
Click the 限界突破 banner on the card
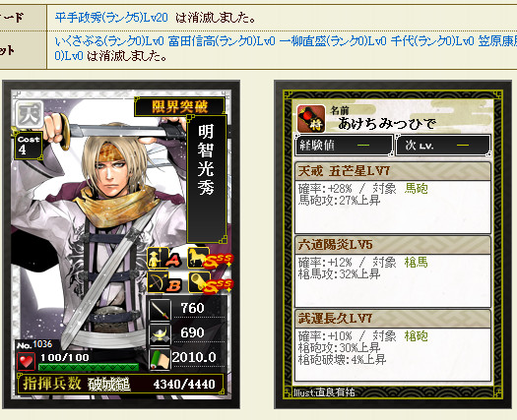(179, 107)
